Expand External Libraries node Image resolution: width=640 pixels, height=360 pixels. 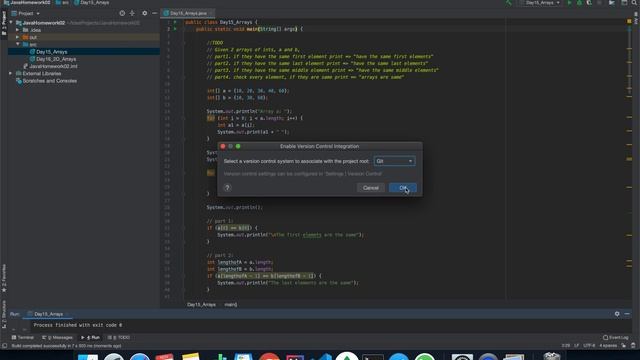[11, 73]
